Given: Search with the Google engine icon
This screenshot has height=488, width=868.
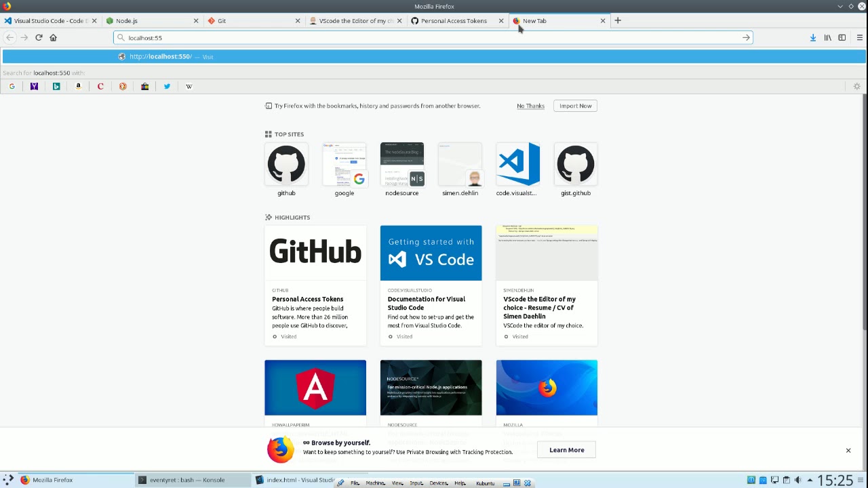Looking at the screenshot, I should click(12, 86).
